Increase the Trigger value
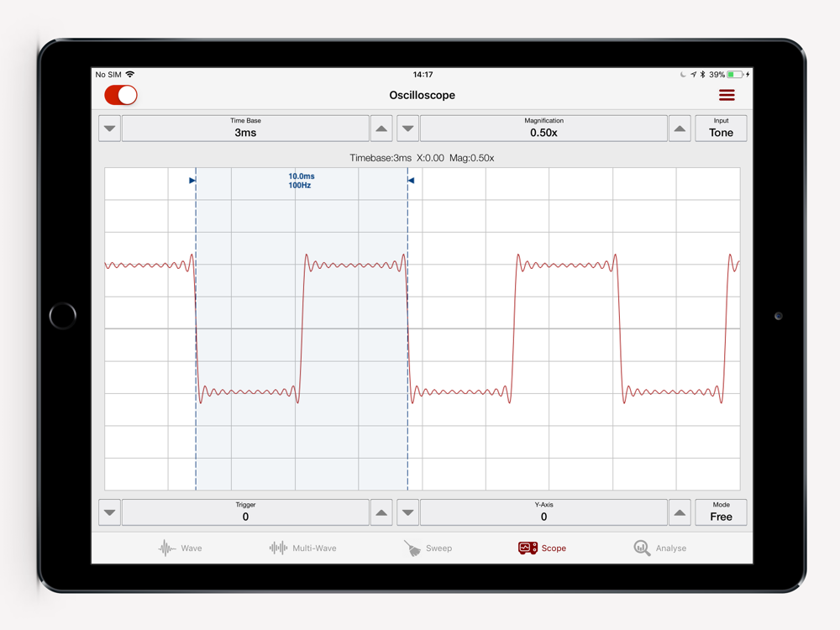Image resolution: width=840 pixels, height=630 pixels. tap(381, 512)
